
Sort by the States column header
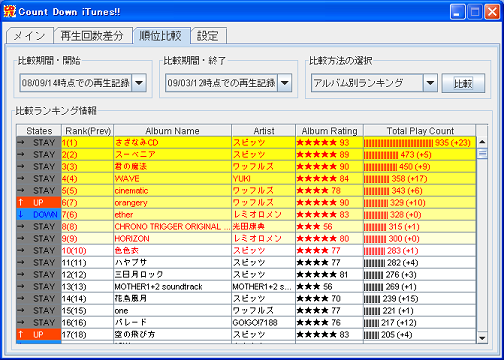coord(39,131)
